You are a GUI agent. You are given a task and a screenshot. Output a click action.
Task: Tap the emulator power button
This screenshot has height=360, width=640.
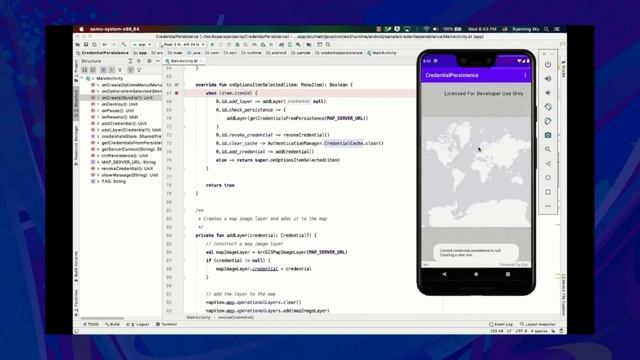coord(548,64)
